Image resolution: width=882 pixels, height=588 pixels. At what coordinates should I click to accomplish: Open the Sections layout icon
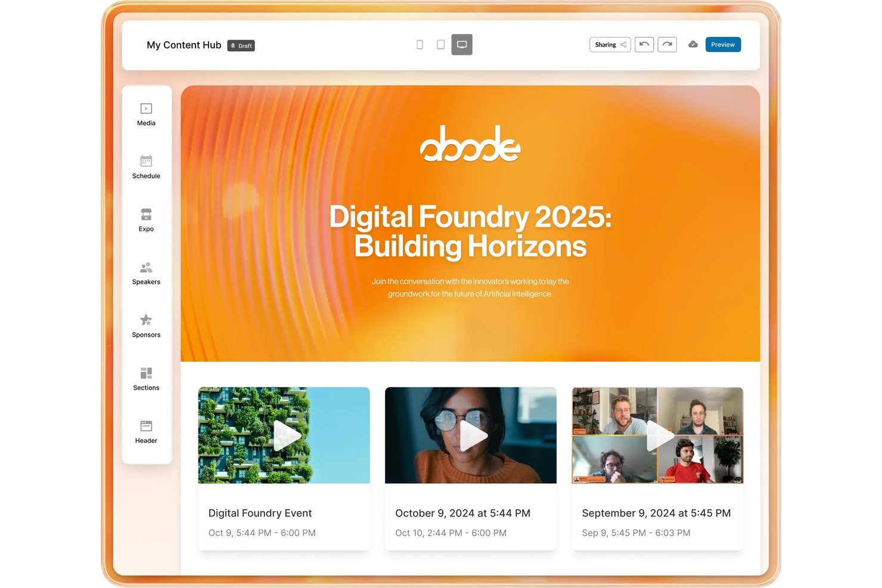[146, 373]
